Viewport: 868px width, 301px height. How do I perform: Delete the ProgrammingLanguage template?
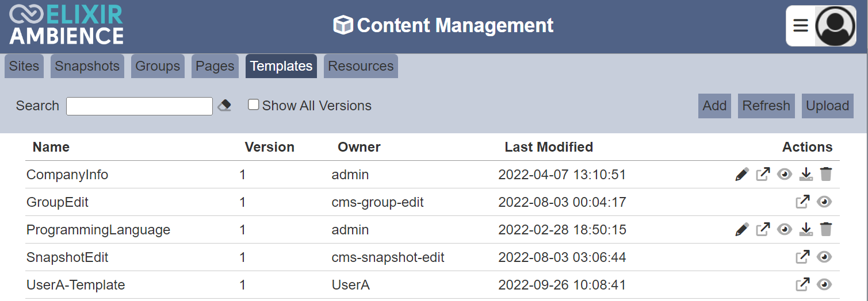coord(826,229)
